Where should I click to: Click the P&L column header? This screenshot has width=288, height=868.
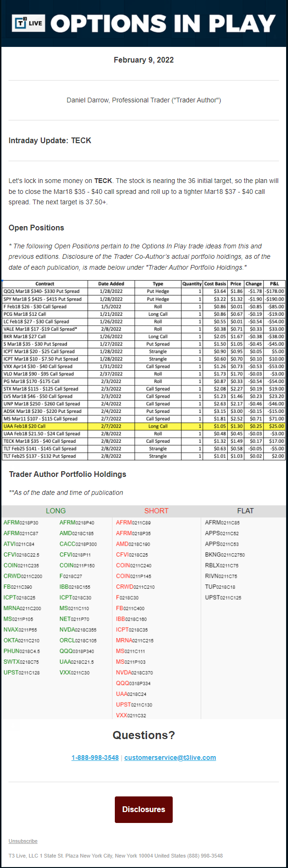click(x=274, y=284)
